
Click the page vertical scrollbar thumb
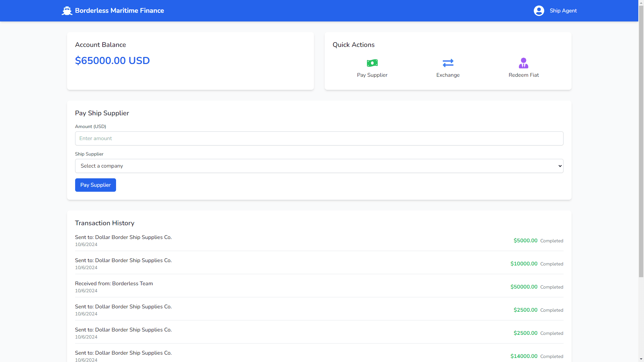pos(641,141)
